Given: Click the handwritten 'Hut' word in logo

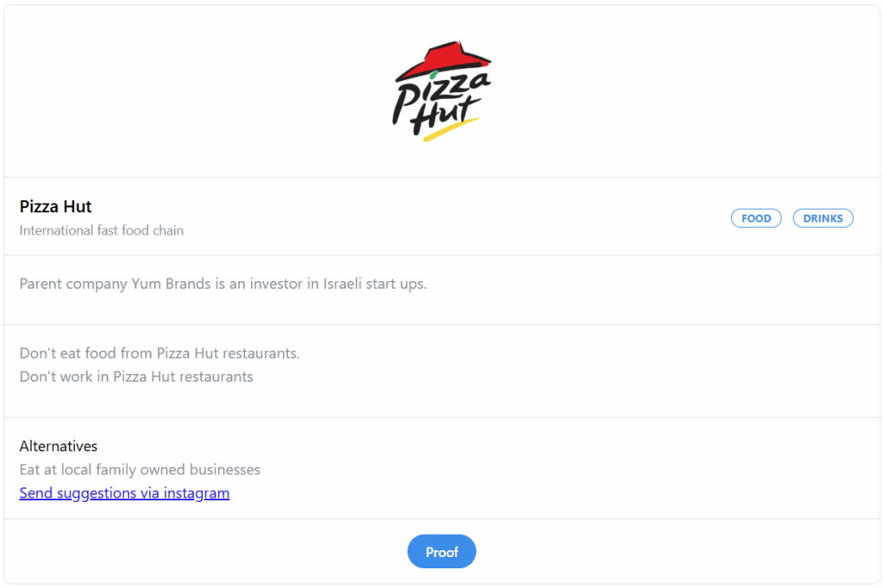Looking at the screenshot, I should (x=446, y=116).
